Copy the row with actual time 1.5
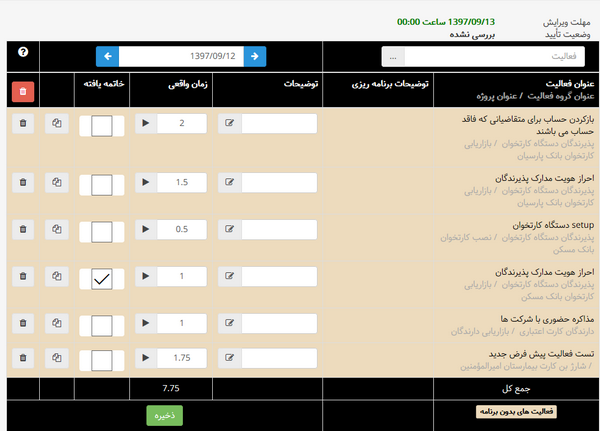600x431 pixels. point(57,182)
